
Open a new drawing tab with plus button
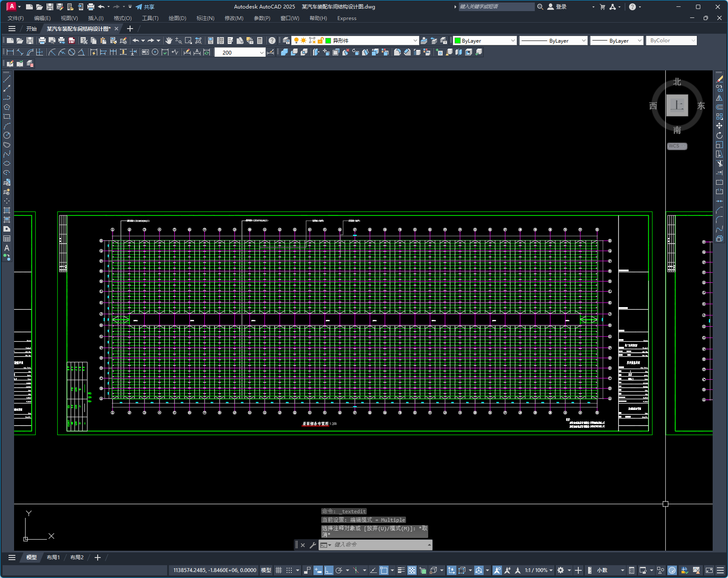(x=130, y=29)
